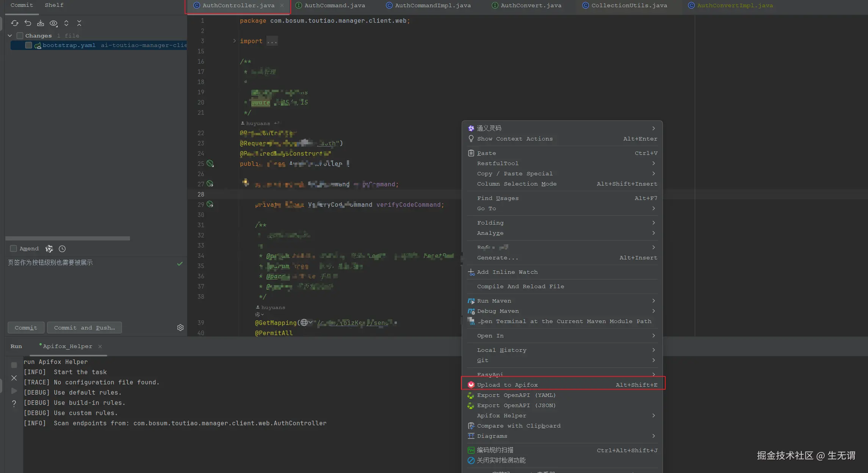Click the Rollback icon in Commit toolbar

[x=28, y=23]
